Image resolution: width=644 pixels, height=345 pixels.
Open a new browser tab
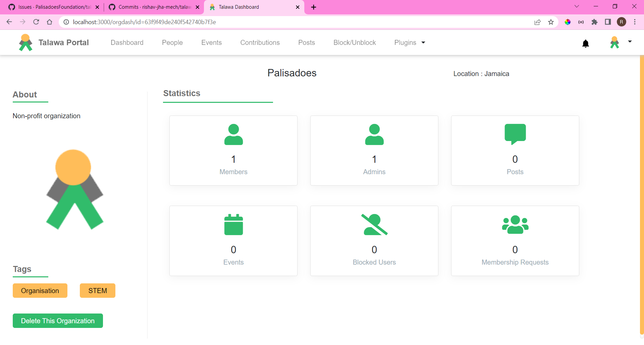click(x=314, y=7)
